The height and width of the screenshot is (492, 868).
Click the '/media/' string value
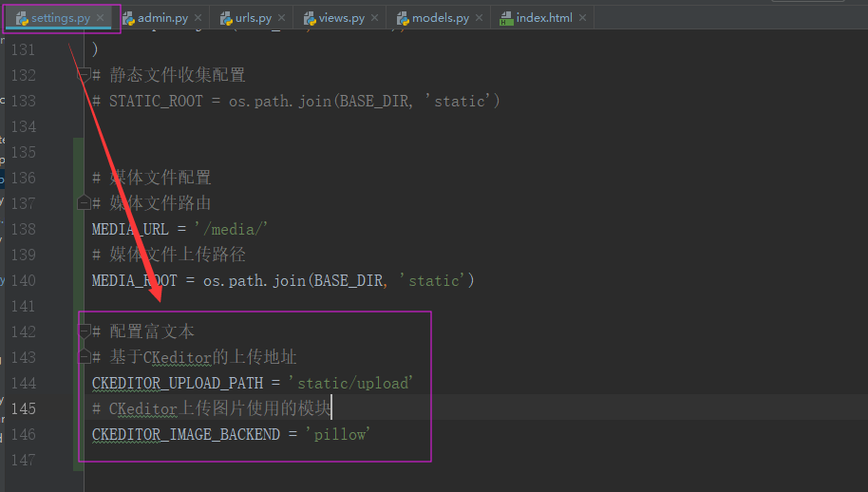(x=231, y=229)
